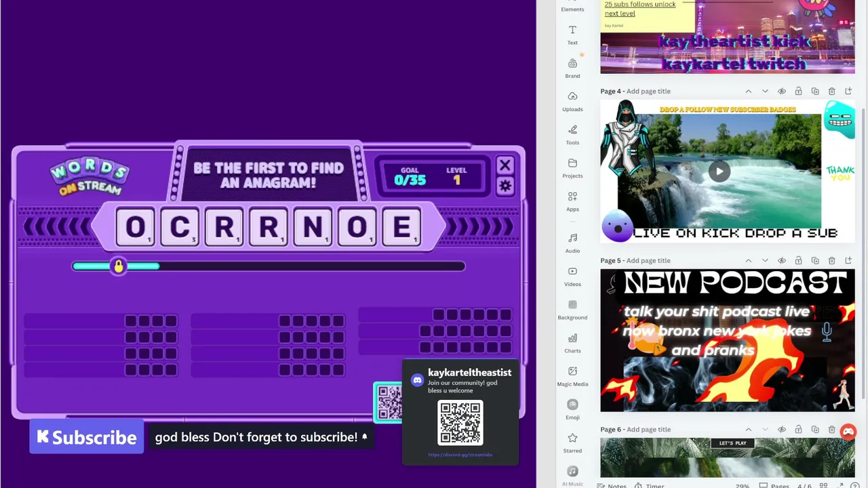Open Notes at the bottom bar
Screen dimensions: 868x488
[x=612, y=485]
